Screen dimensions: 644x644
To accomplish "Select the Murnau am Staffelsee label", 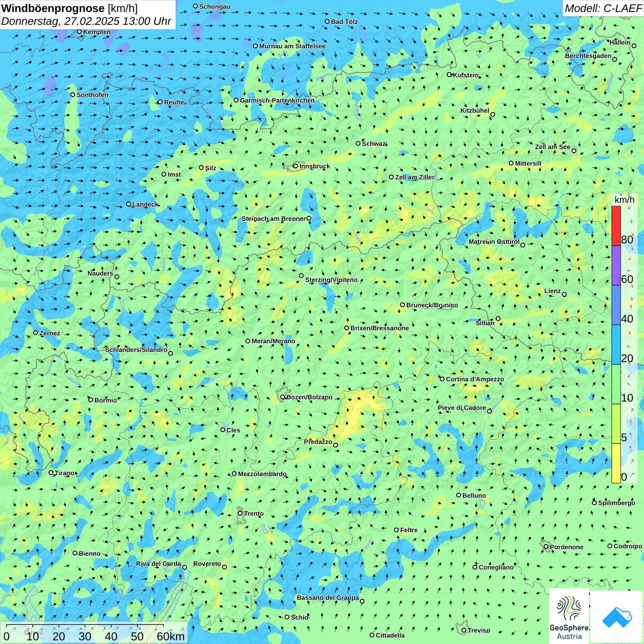I will [x=292, y=46].
